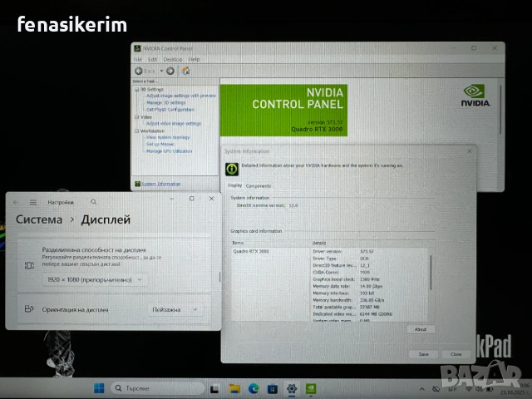
Task: Open Set PhysX Configuration
Action: pyautogui.click(x=170, y=110)
